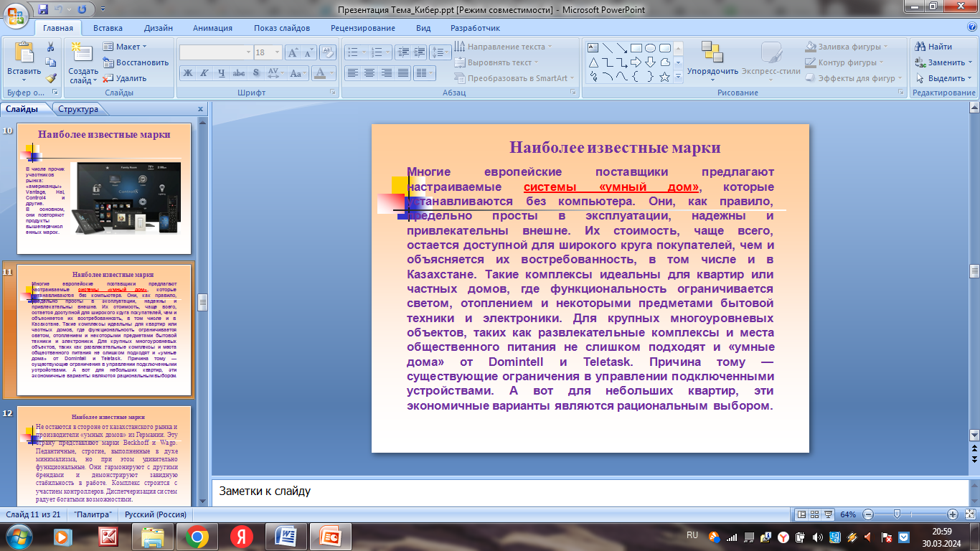
Task: Click the Русский (Россия) language indicator
Action: 156,514
